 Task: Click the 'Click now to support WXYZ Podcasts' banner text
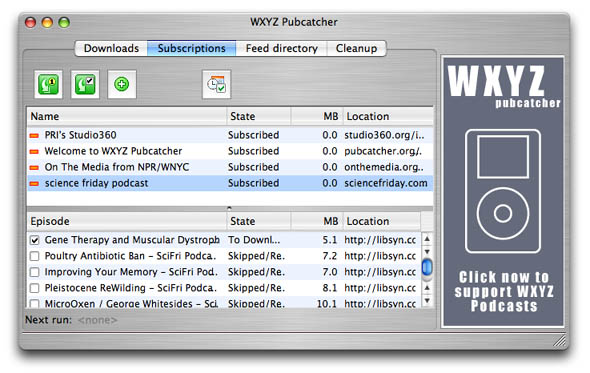pos(504,291)
